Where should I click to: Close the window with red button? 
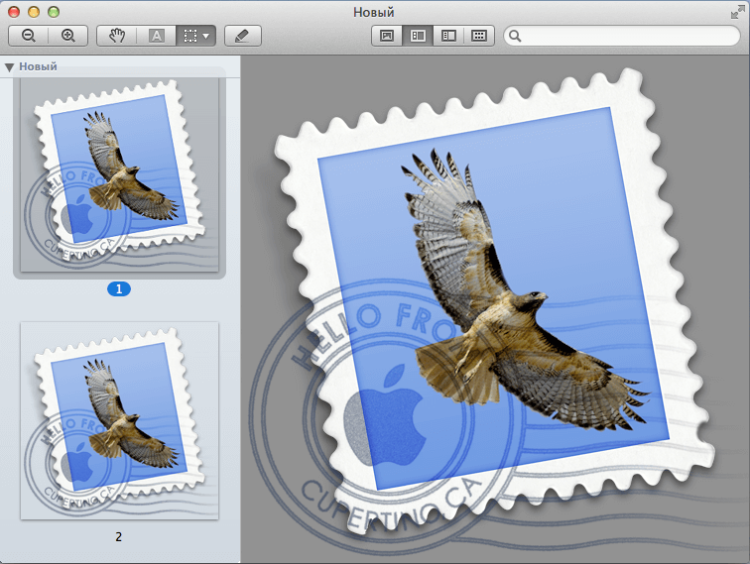point(14,12)
